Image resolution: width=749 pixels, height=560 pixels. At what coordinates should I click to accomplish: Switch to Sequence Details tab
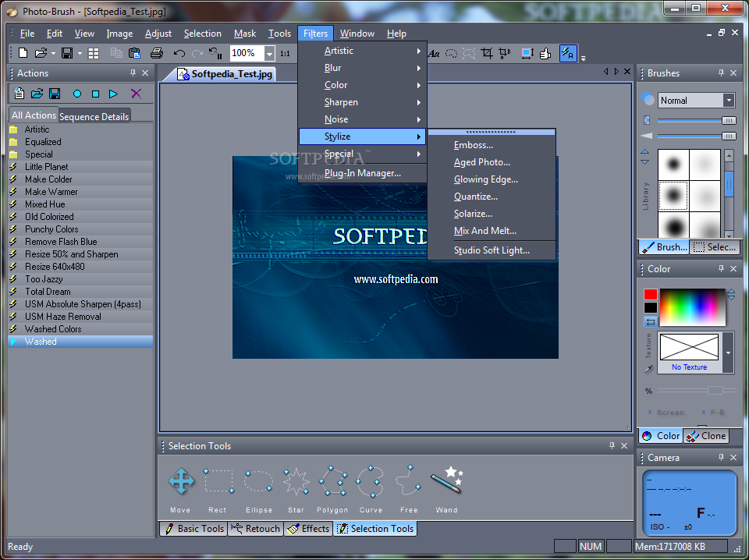tap(94, 116)
